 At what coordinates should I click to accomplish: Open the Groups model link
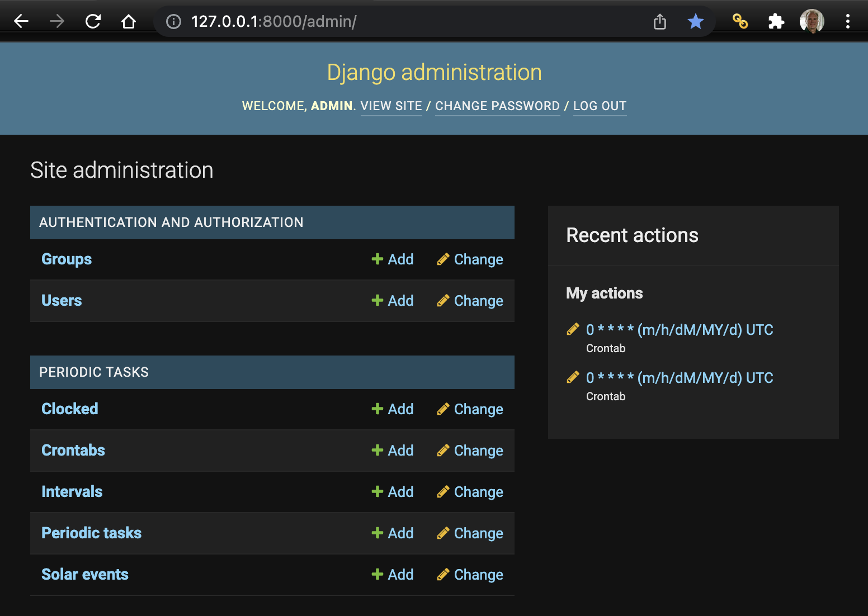[x=67, y=259]
